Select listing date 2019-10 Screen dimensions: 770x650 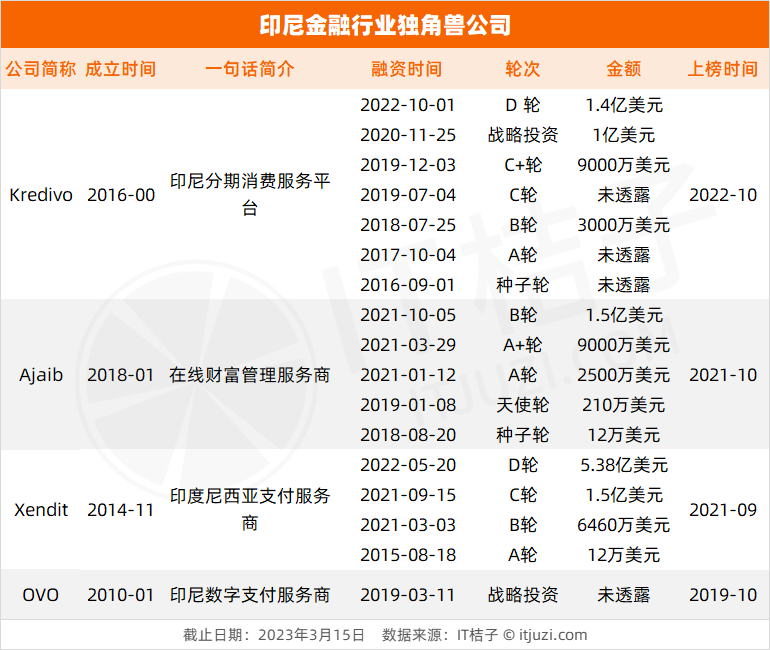click(723, 595)
